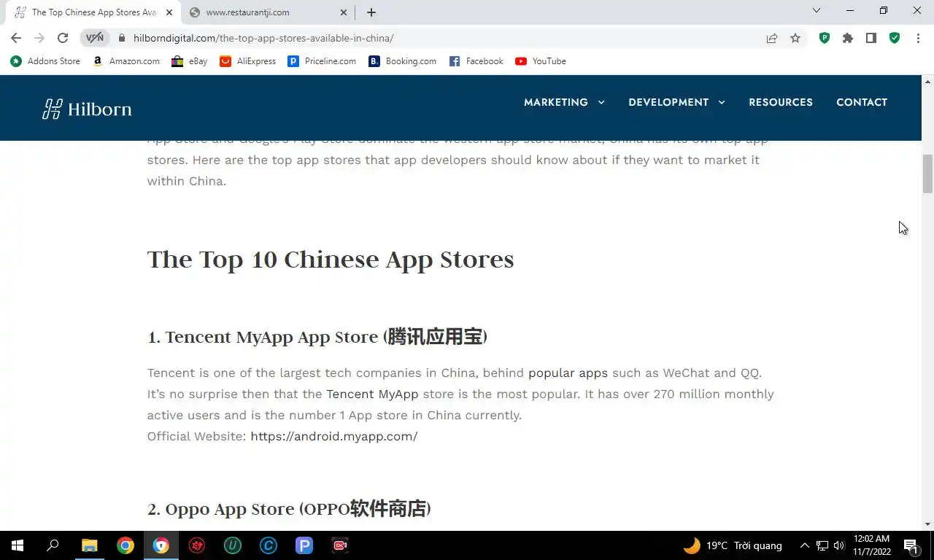Close the www.restaurantji.com tab
Image resolution: width=934 pixels, height=560 pixels.
(x=344, y=12)
